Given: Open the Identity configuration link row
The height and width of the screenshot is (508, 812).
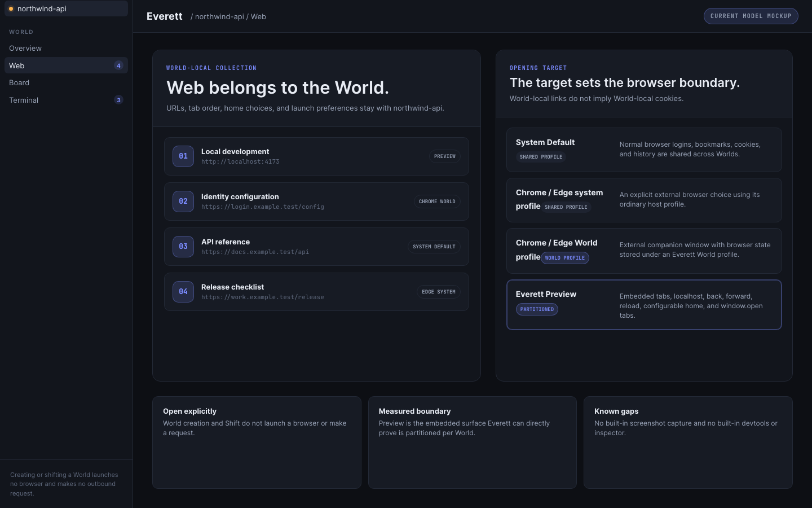Looking at the screenshot, I should [316, 202].
